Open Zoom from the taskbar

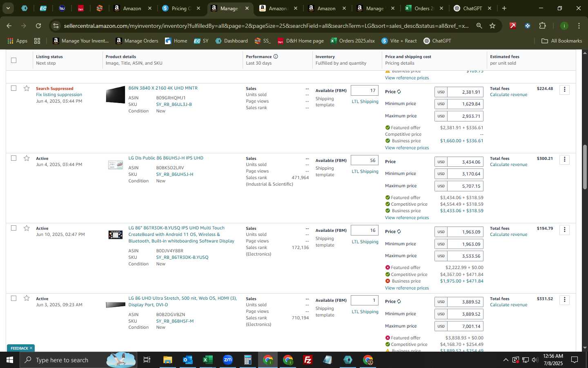[227, 360]
